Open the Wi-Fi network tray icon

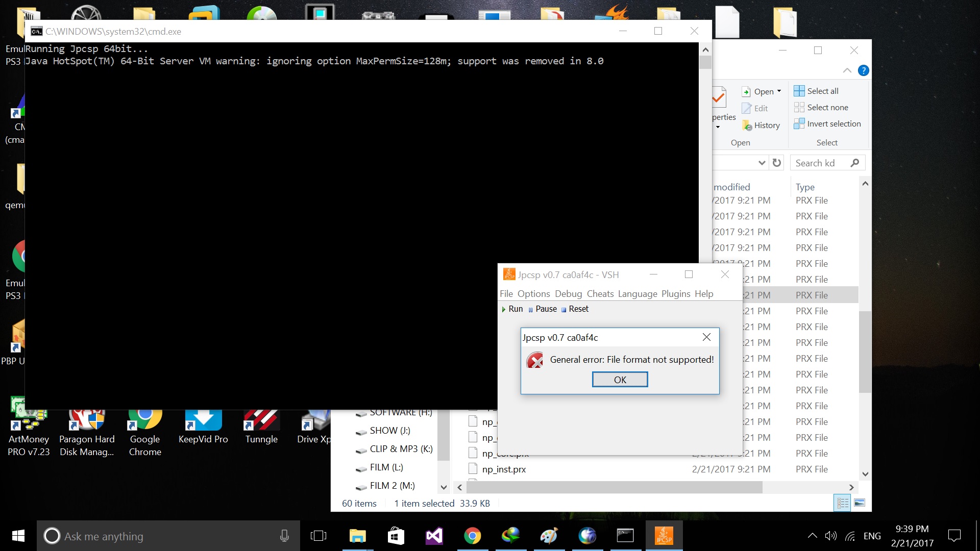click(850, 536)
